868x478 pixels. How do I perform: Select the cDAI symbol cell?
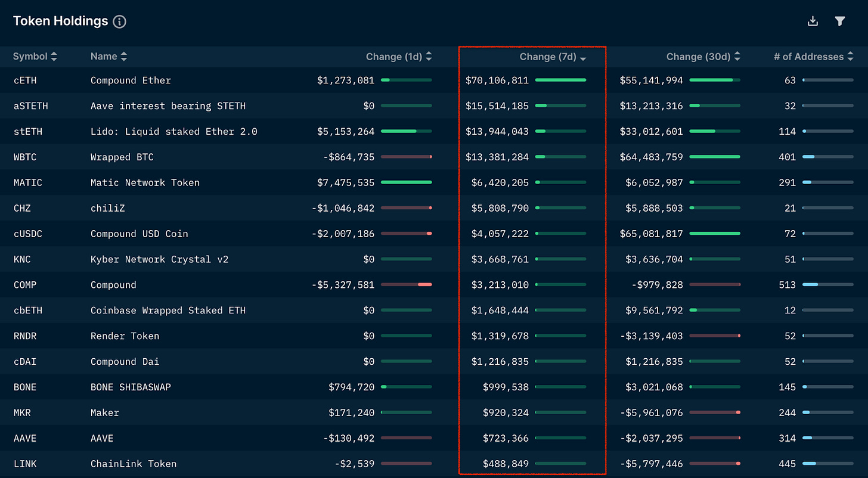pos(25,362)
